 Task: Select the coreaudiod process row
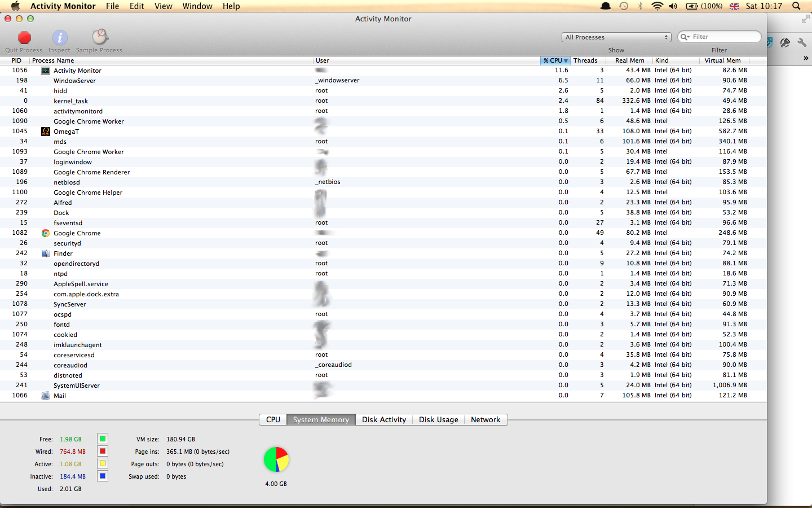coord(383,365)
